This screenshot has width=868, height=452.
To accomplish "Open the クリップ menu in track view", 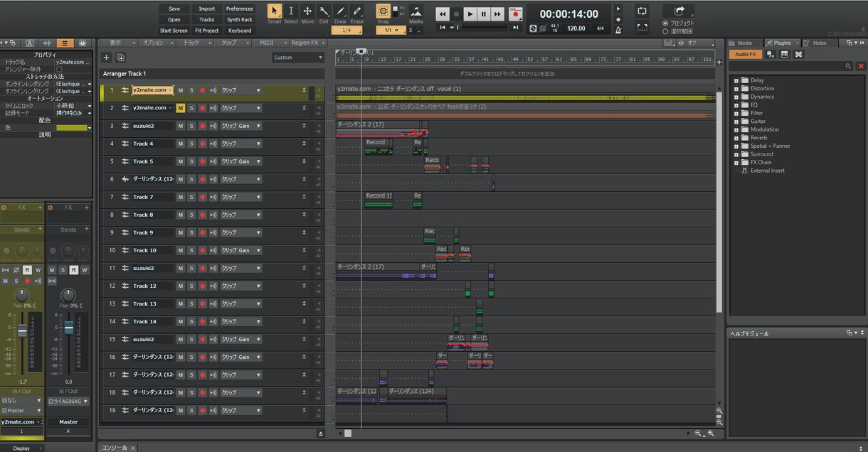I will [x=232, y=43].
